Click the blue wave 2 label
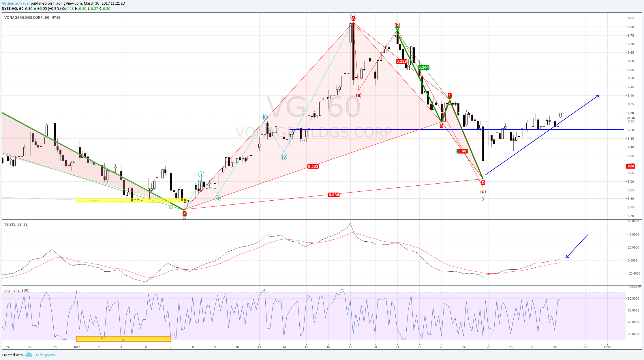This screenshot has height=360, width=644. point(483,199)
